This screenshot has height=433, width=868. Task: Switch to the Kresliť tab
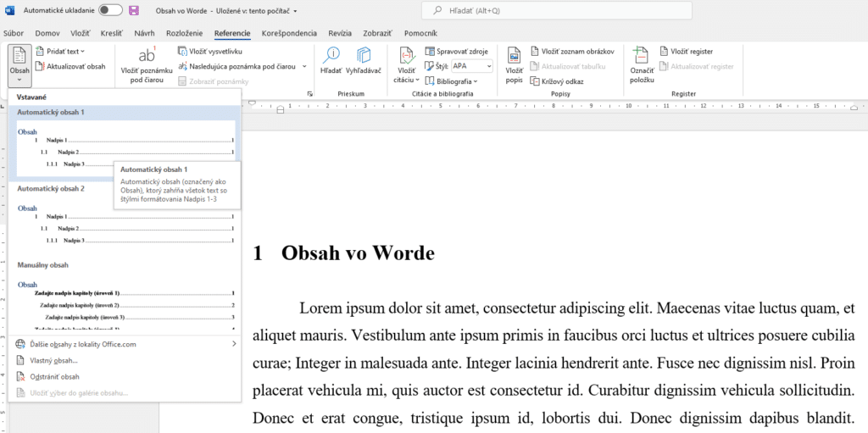coord(113,33)
